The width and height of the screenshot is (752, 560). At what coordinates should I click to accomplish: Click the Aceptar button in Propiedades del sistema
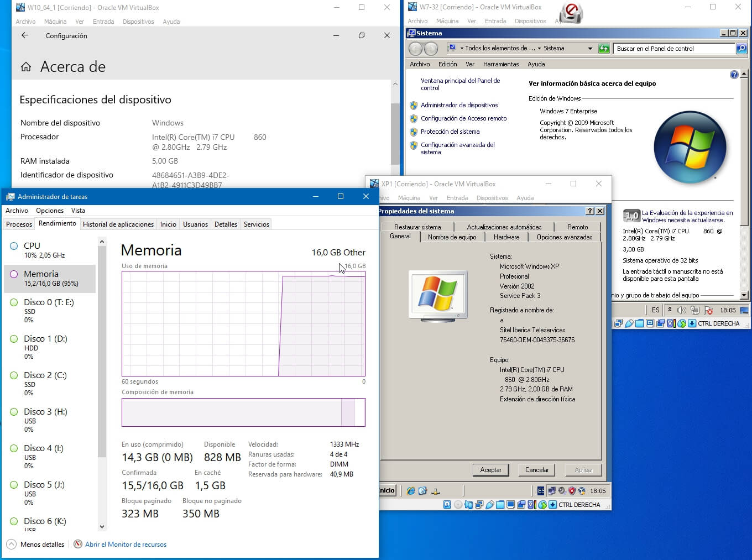490,470
